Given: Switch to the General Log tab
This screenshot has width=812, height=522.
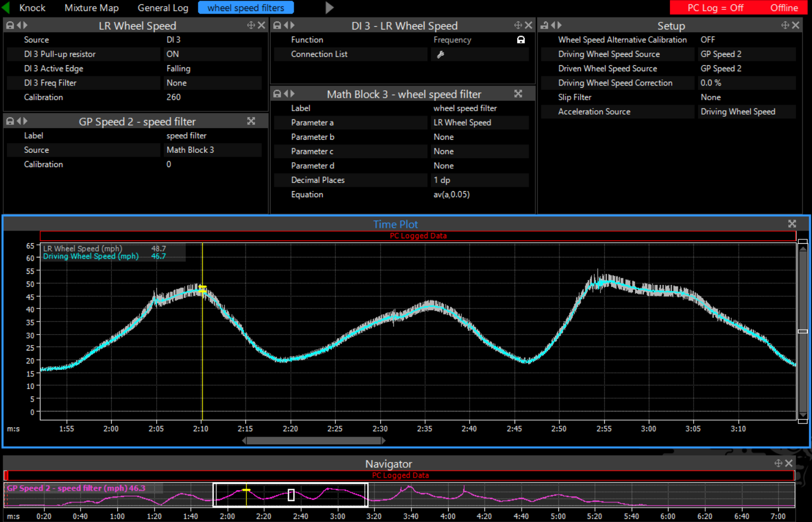Looking at the screenshot, I should pyautogui.click(x=163, y=8).
